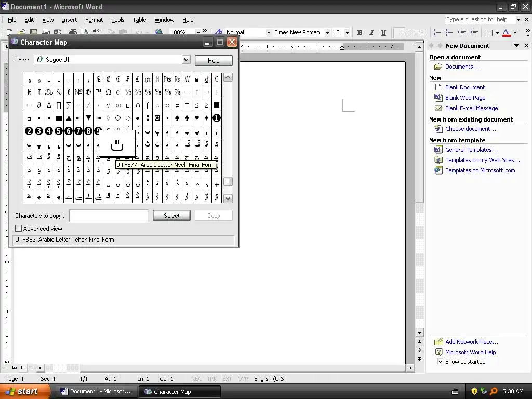
Task: Apply bulleted list formatting
Action: (449, 33)
